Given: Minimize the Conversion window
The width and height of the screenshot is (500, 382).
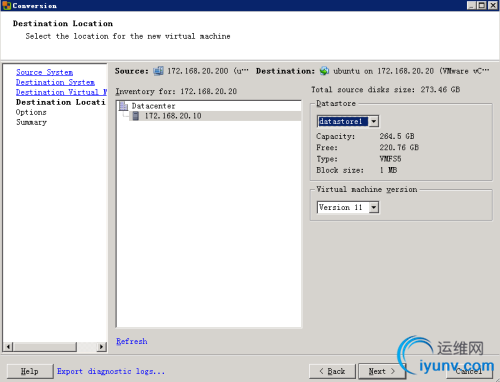Looking at the screenshot, I should coord(471,5).
